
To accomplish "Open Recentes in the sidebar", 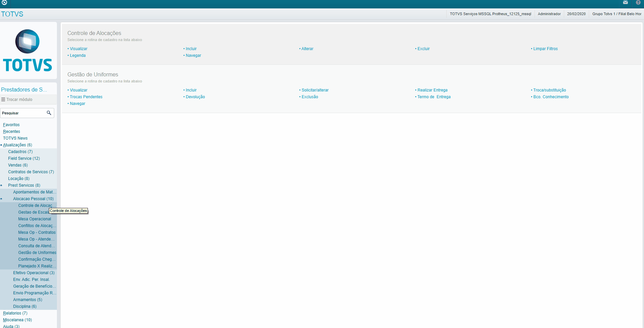I will [x=11, y=132].
